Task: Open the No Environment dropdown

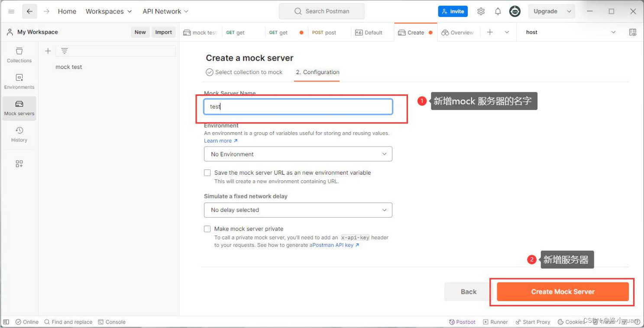Action: [298, 154]
